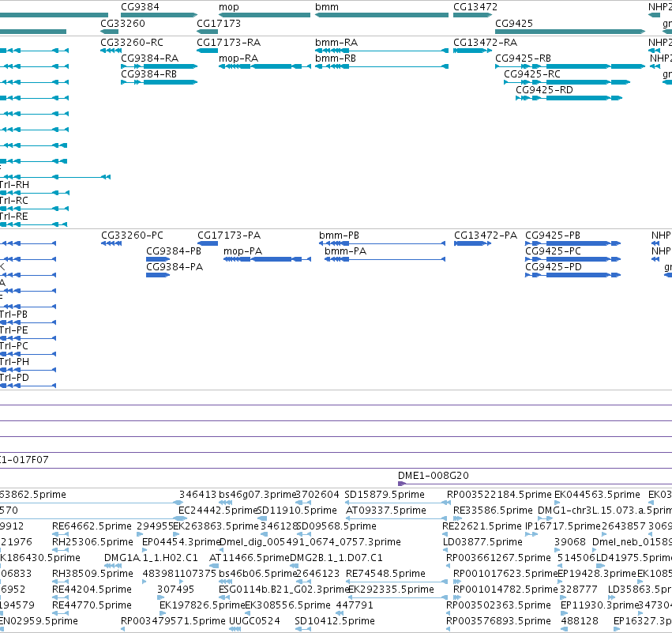672x633 pixels.
Task: Click EST SD10412.5prime
Action: 303,629
